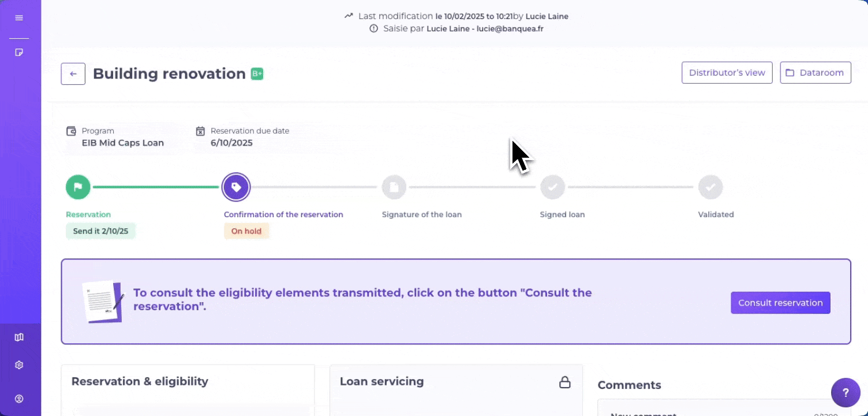Click the sticky note icon in sidebar
868x416 pixels.
point(19,53)
